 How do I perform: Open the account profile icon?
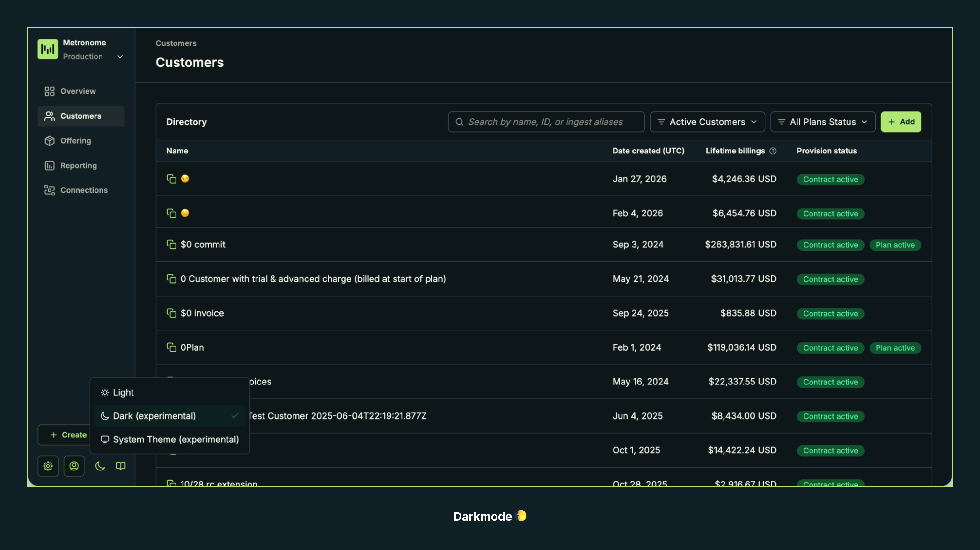tap(74, 466)
